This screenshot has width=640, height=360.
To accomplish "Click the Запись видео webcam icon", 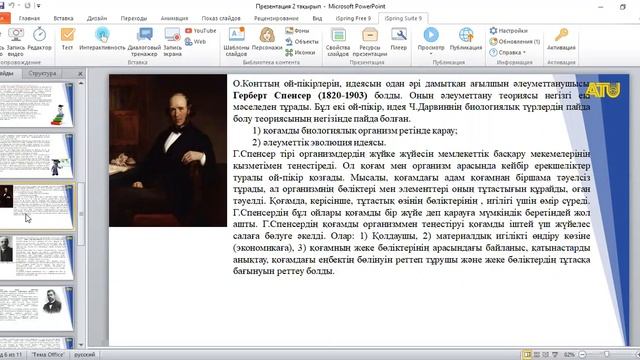I will point(16,35).
